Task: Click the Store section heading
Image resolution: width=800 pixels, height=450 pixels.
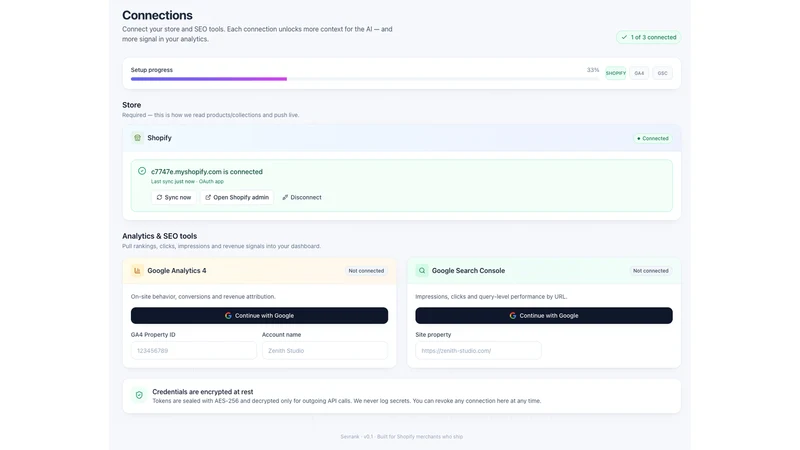Action: [132, 105]
